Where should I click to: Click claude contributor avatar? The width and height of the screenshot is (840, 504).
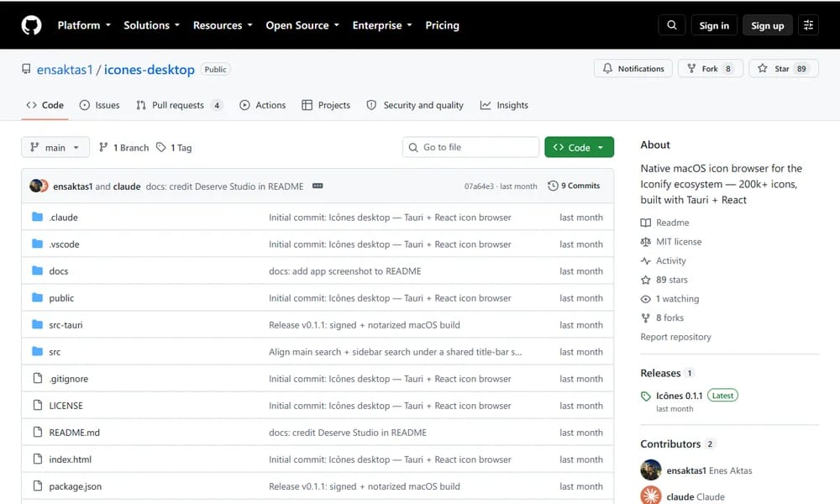point(651,496)
